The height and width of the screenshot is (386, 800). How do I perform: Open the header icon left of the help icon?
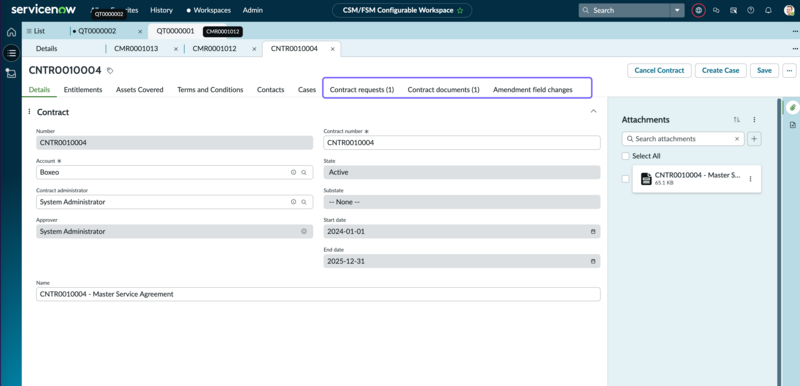[x=733, y=10]
